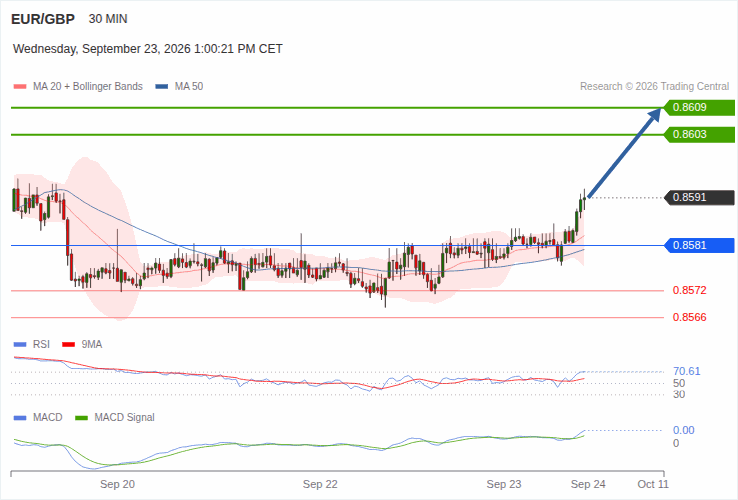
Task: Click the Sep 22 date axis marker
Action: click(320, 484)
